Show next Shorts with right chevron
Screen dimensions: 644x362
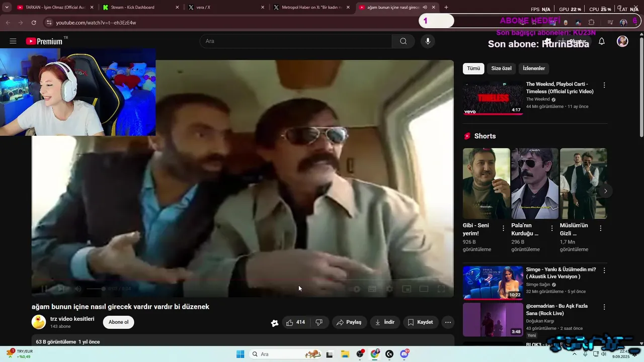click(x=605, y=191)
